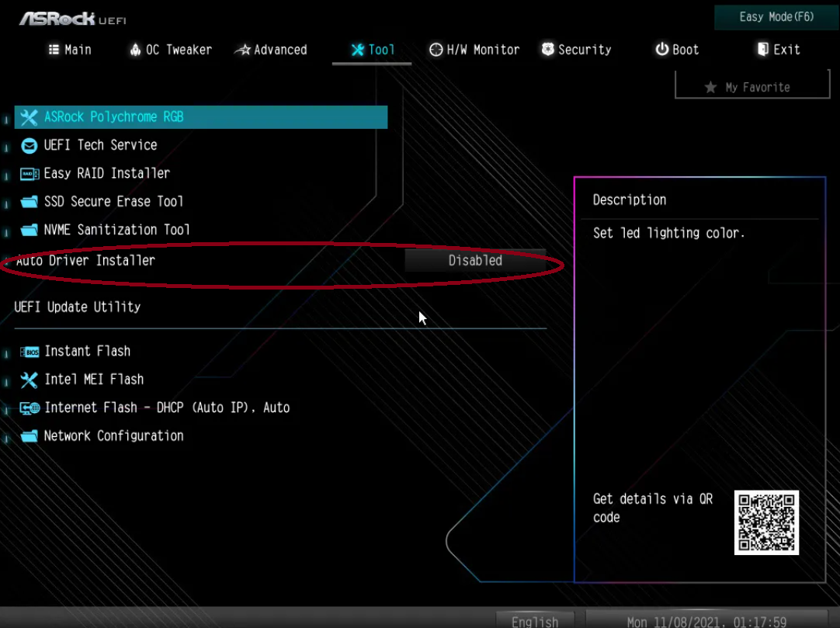
Task: Open the Auto Driver Installer Disabled dropdown
Action: click(x=475, y=260)
